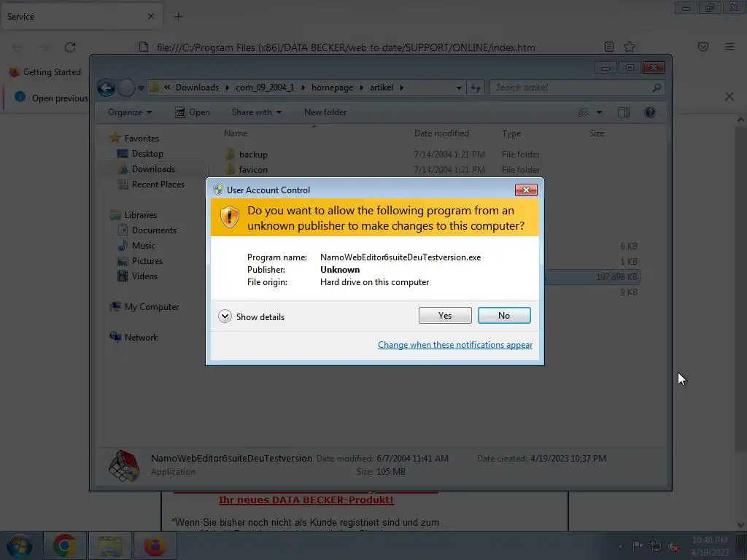Image resolution: width=747 pixels, height=560 pixels.
Task: Deny the UAC prompt with No
Action: pos(504,315)
